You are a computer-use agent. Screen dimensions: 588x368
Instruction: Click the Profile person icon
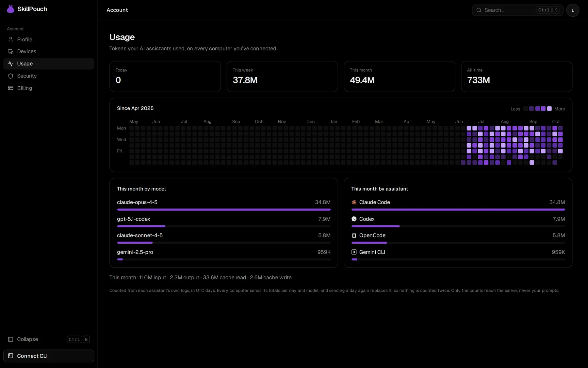point(11,39)
